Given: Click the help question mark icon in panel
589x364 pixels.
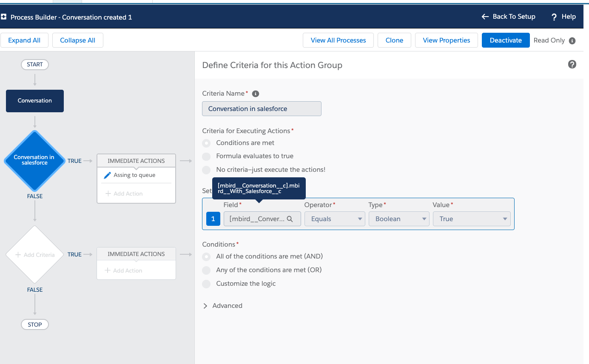Looking at the screenshot, I should coord(572,65).
